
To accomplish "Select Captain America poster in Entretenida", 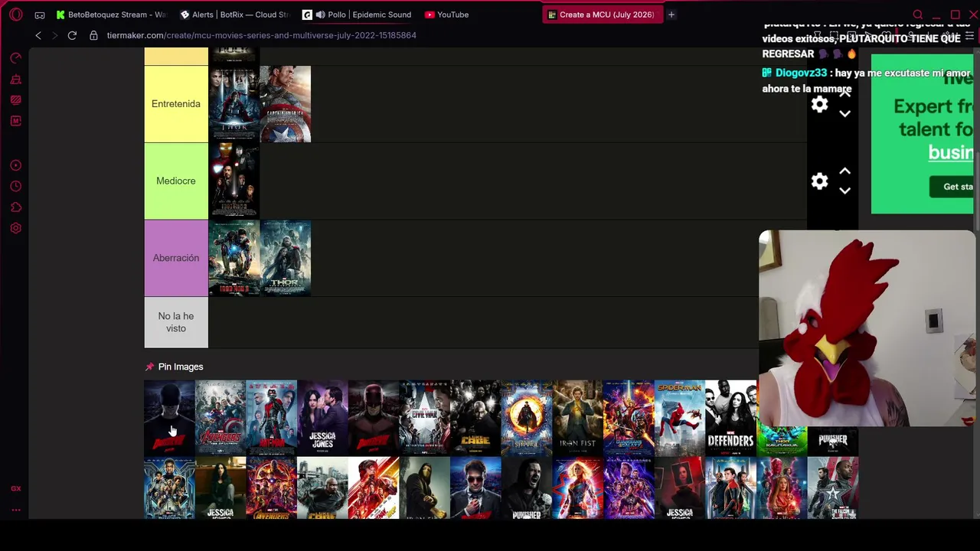I will point(286,104).
